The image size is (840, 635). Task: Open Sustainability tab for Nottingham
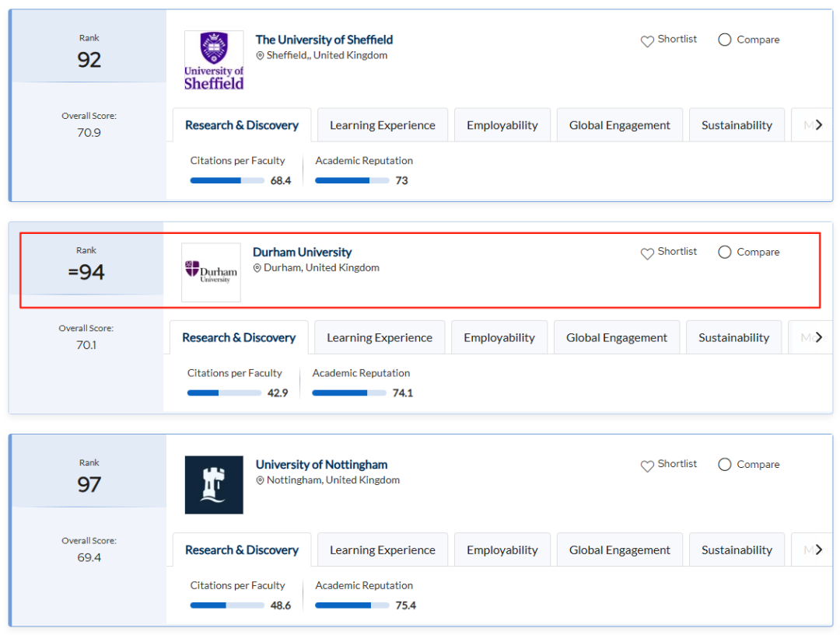[x=737, y=550]
